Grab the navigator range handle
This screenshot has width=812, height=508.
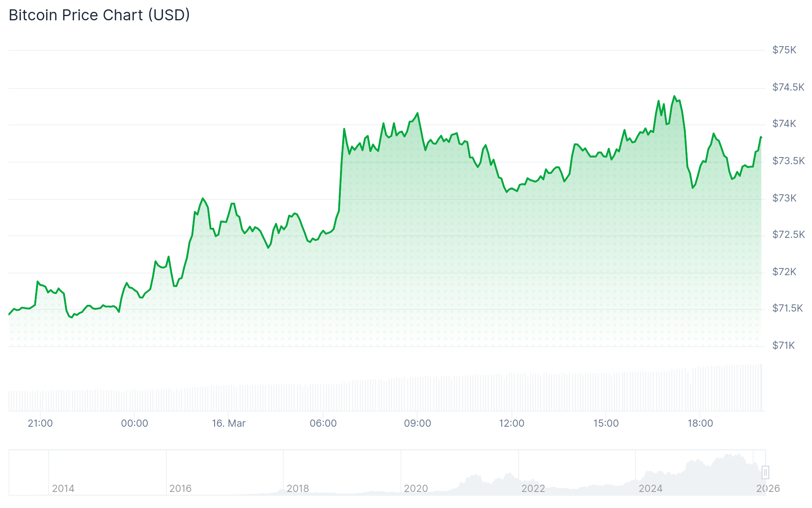[765, 472]
